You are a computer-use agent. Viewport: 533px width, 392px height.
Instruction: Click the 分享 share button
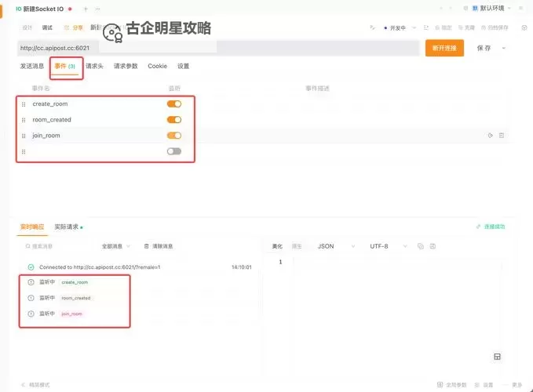click(74, 27)
